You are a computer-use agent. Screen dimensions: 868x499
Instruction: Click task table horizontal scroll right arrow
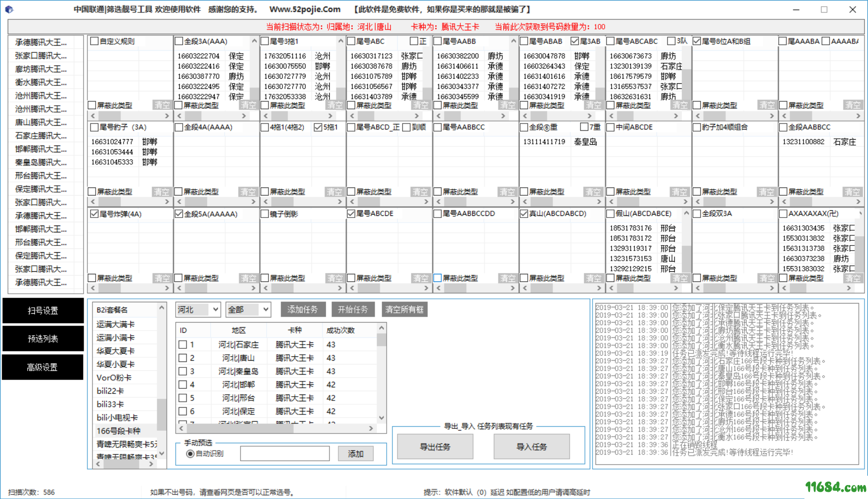[371, 428]
